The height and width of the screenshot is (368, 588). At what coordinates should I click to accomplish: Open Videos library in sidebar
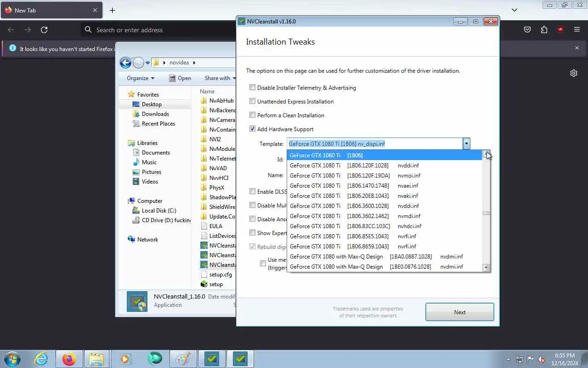click(x=146, y=181)
